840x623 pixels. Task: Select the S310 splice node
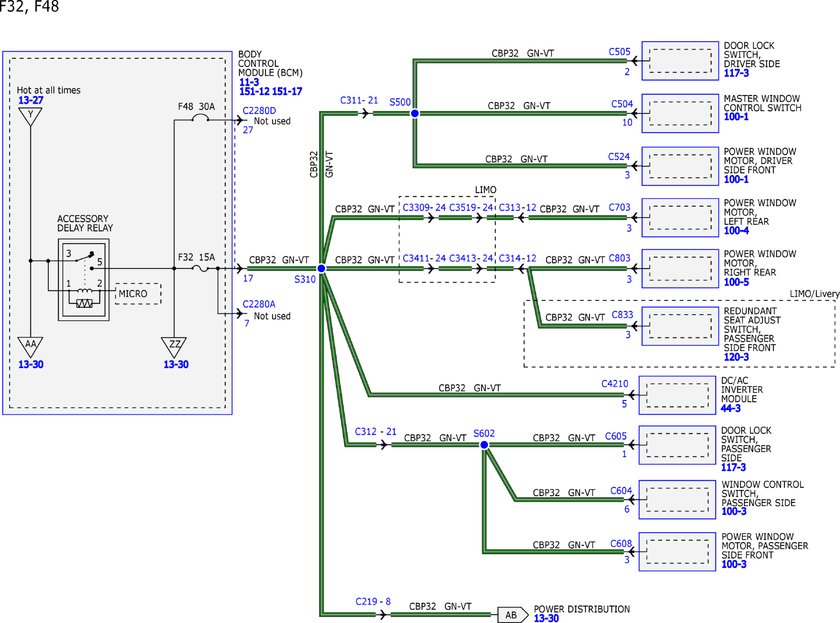click(x=321, y=269)
